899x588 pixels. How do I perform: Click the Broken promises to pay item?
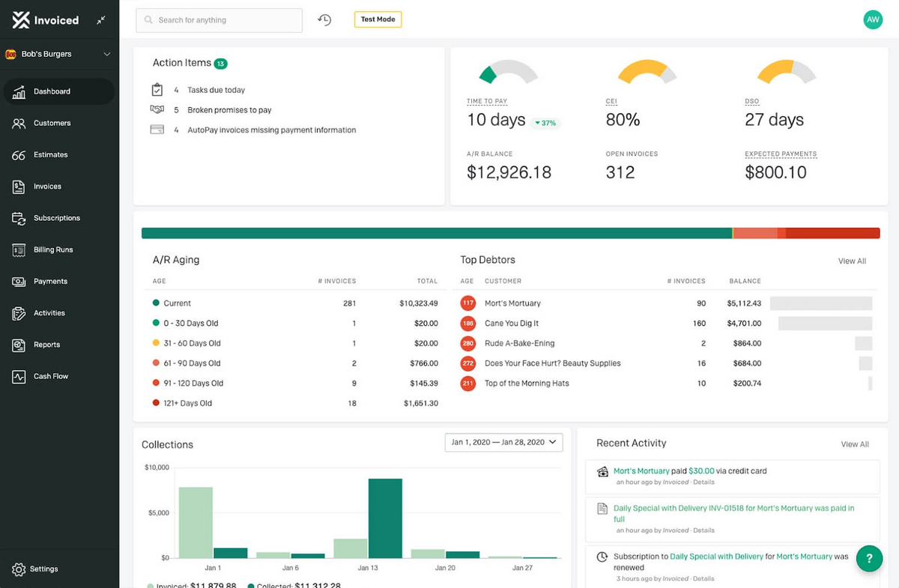point(229,110)
